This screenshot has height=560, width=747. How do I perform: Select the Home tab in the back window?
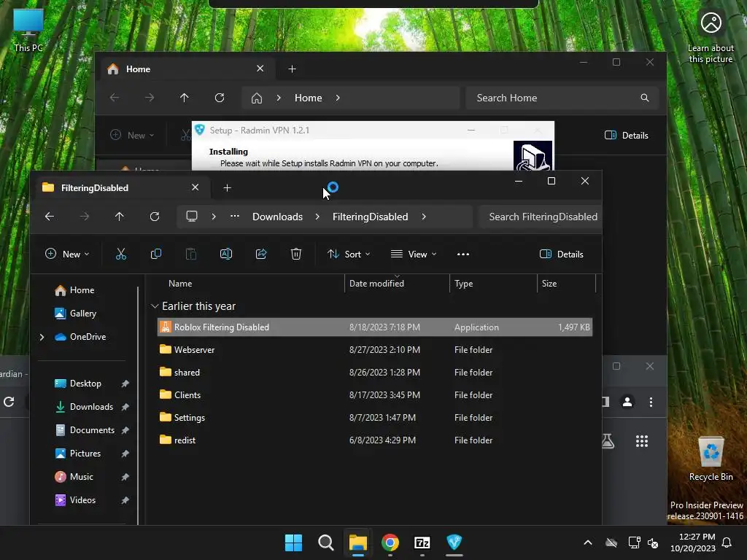[186, 69]
